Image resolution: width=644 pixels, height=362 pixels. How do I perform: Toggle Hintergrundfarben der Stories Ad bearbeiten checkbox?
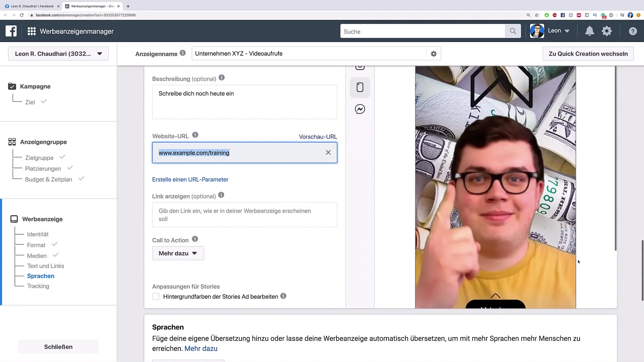coord(155,296)
